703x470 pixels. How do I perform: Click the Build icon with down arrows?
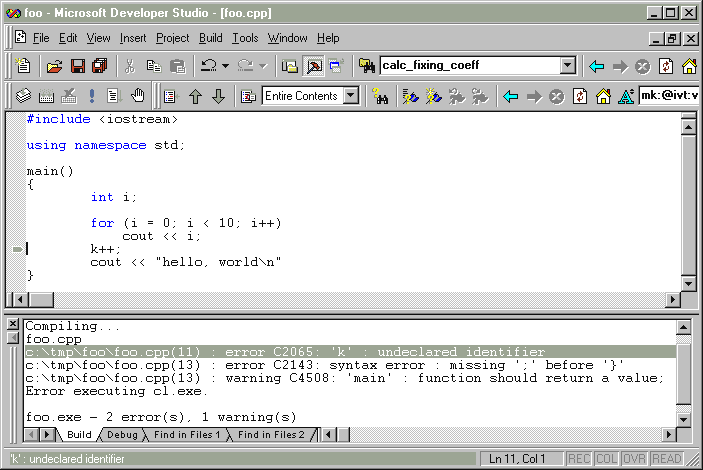(46, 96)
